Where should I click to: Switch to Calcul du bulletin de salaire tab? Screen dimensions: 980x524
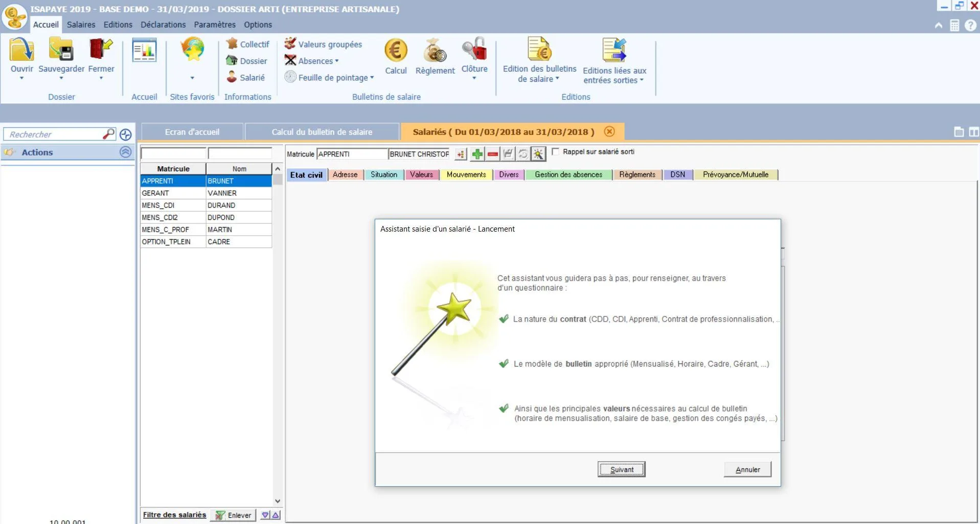pos(322,132)
